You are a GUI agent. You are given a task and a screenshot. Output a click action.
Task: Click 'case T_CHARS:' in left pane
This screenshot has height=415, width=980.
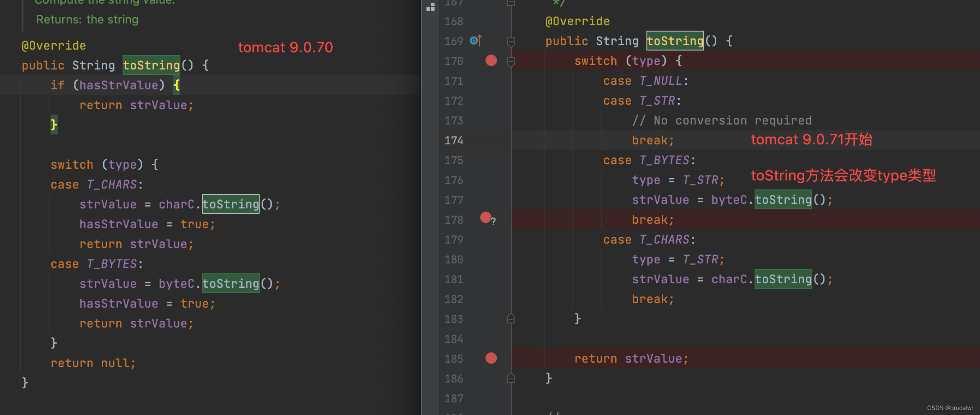pyautogui.click(x=97, y=184)
